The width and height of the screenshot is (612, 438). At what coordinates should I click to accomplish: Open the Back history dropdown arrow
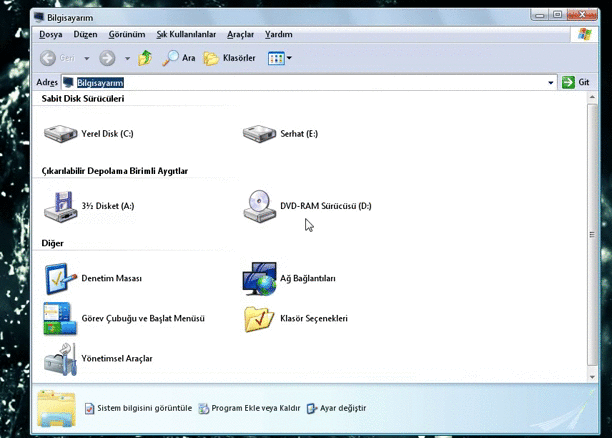coord(87,59)
